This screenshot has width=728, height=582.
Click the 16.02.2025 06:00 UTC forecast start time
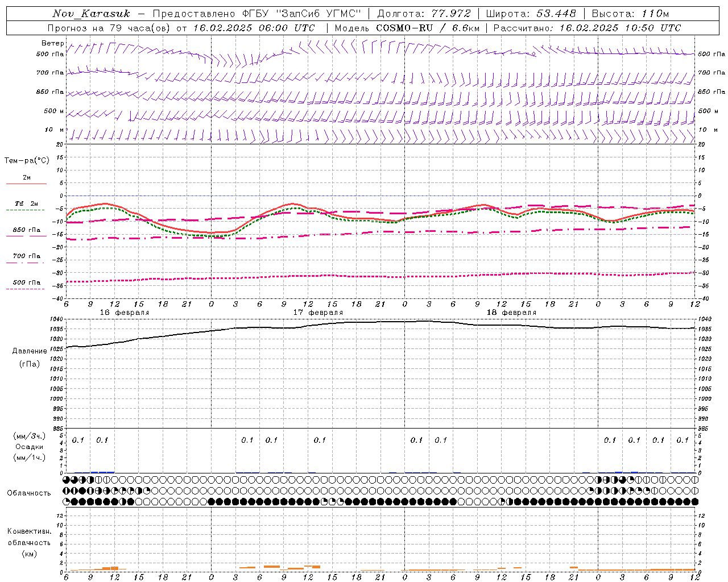pyautogui.click(x=254, y=28)
